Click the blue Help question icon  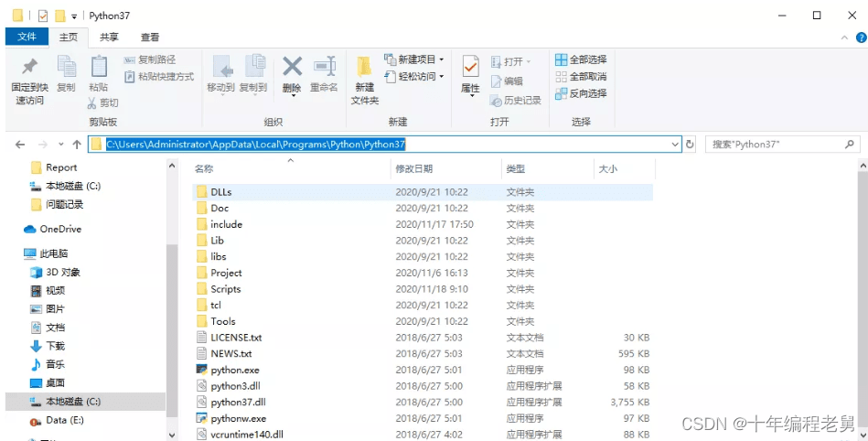coord(862,38)
